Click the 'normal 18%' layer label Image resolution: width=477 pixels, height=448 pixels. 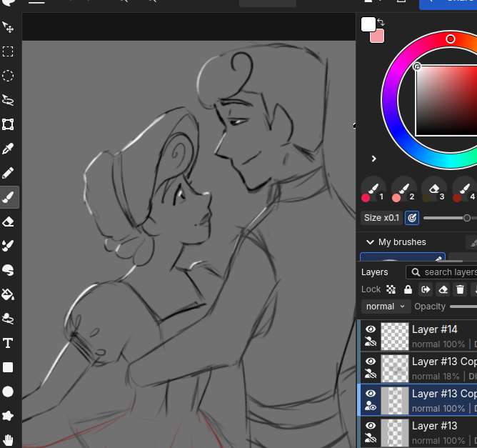[x=436, y=377]
